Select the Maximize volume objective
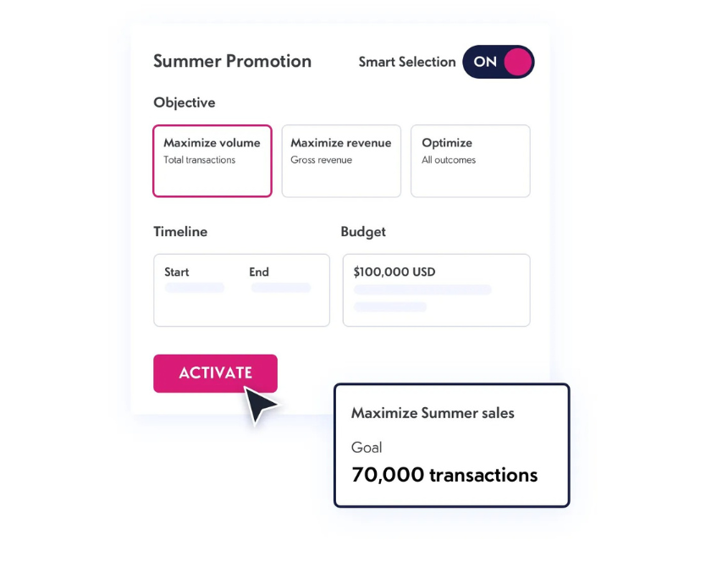The width and height of the screenshot is (728, 562). coord(212,161)
